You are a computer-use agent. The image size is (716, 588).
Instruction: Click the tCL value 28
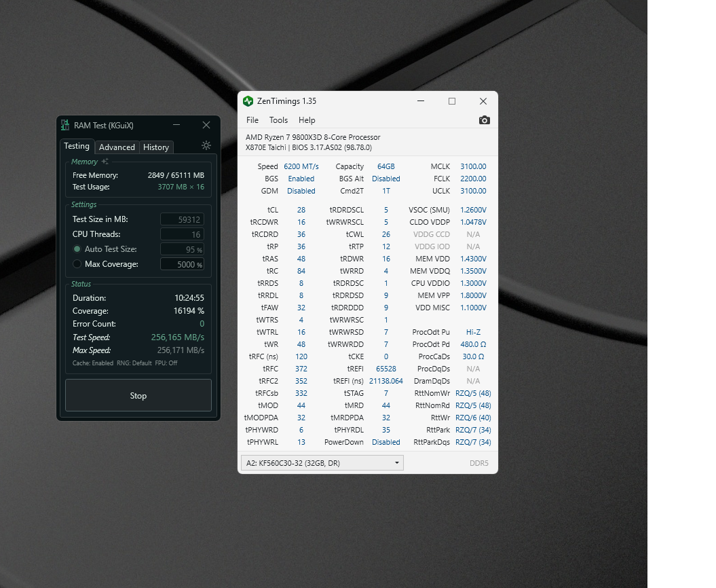coord(301,210)
